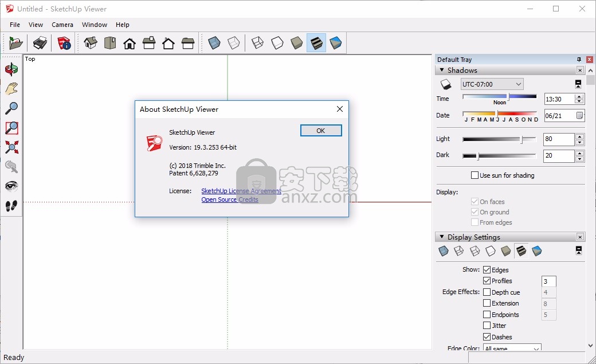Screen dimensions: 596x364
Task: Switch to Iso view icon
Action: click(91, 43)
